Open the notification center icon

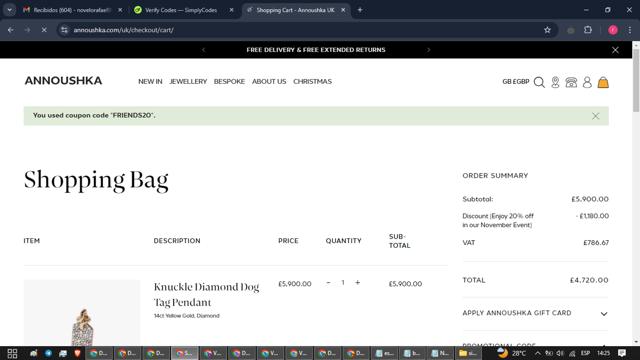pyautogui.click(x=622, y=353)
